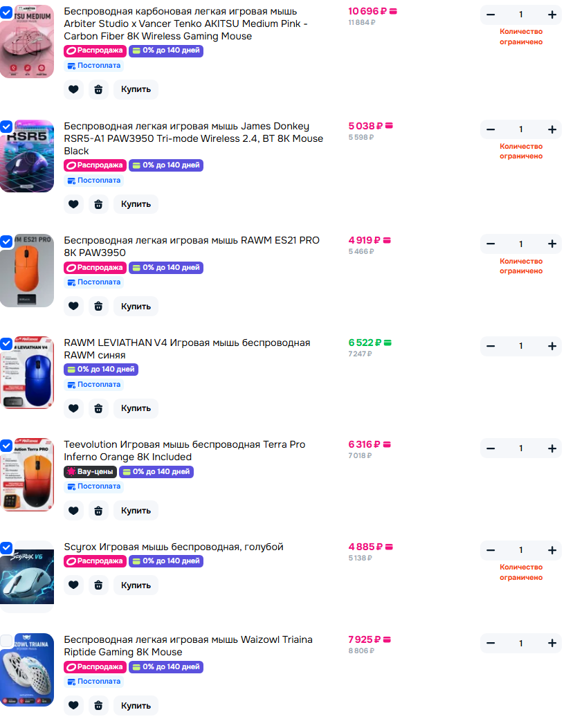Deselect the RAWM LEVIATHAN V4 checkbox
Screen dimensions: 566x728
coord(6,343)
